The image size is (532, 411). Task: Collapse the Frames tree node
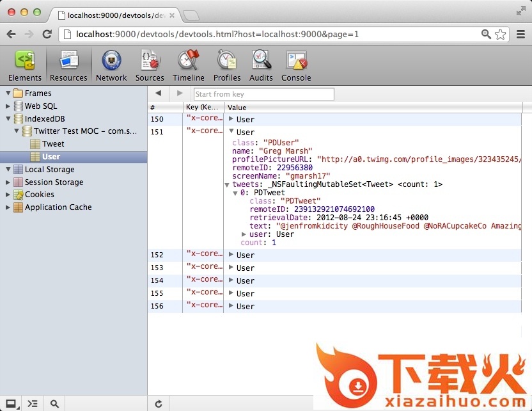coord(8,93)
